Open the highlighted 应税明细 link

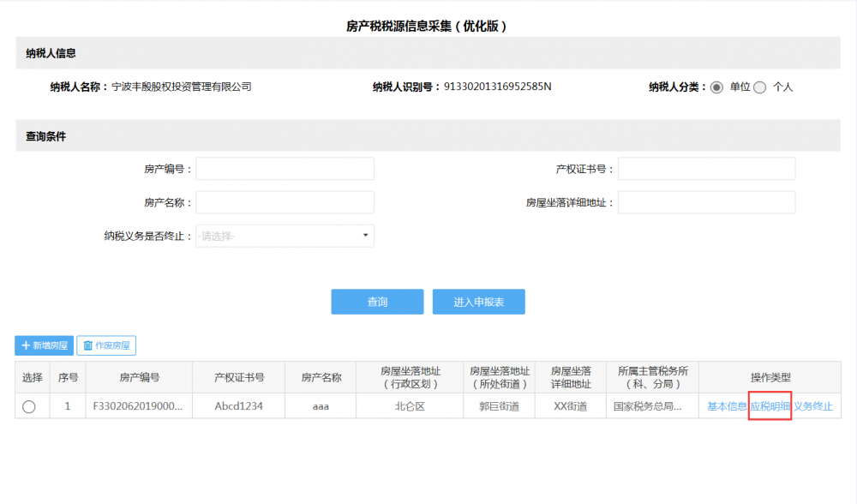pos(769,406)
